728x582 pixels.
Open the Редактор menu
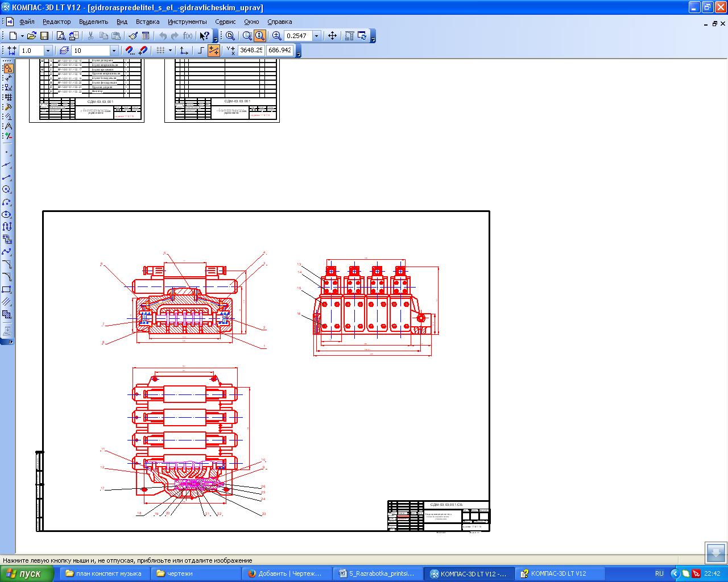click(x=57, y=22)
